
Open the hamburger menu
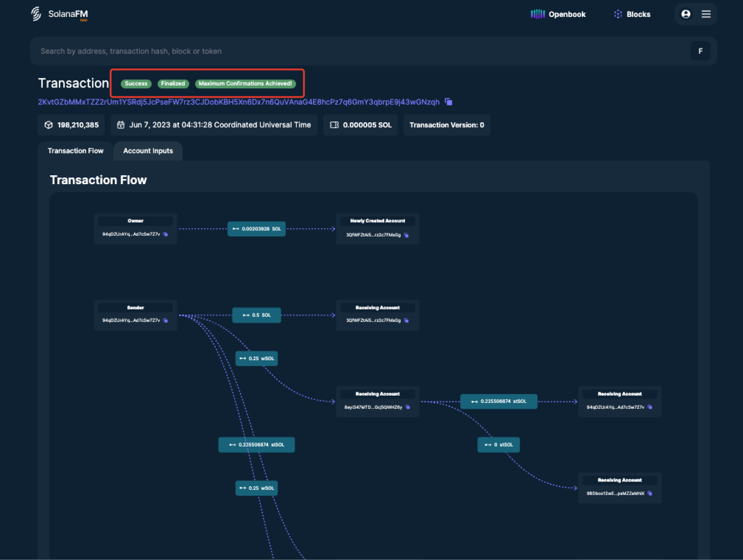[x=706, y=14]
